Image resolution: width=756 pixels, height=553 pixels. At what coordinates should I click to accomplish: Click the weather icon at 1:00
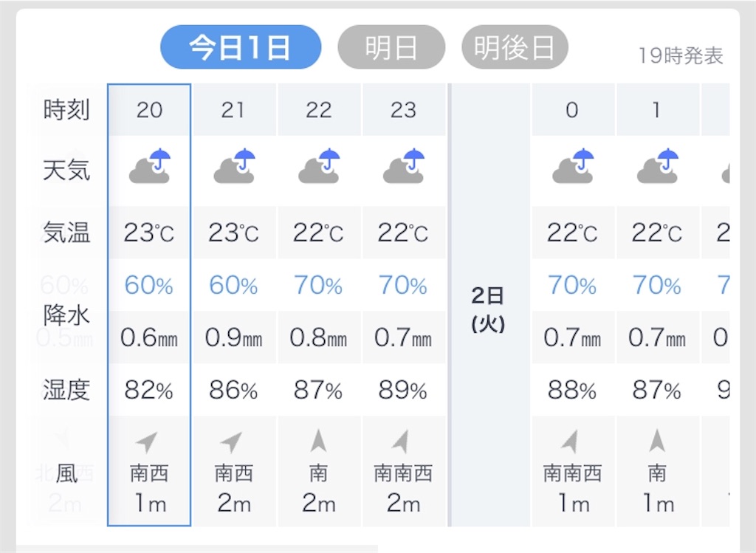click(657, 166)
